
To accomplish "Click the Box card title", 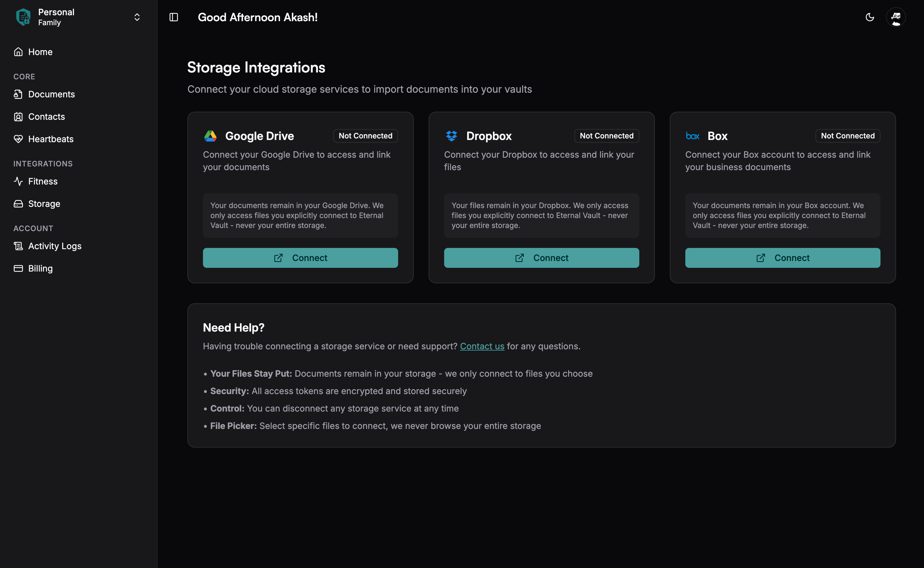I will coord(717,136).
